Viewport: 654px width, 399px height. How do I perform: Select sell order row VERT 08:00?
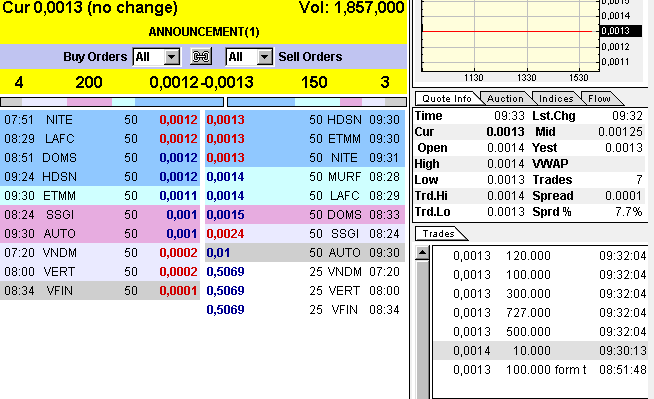pos(305,290)
